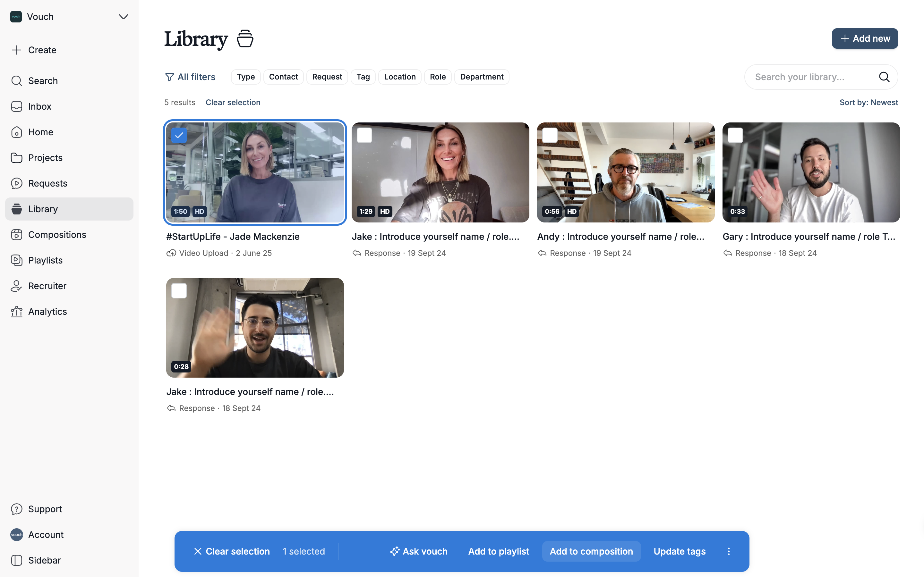The height and width of the screenshot is (577, 924).
Task: Tick the Gary introduce yourself video checkbox
Action: [735, 135]
